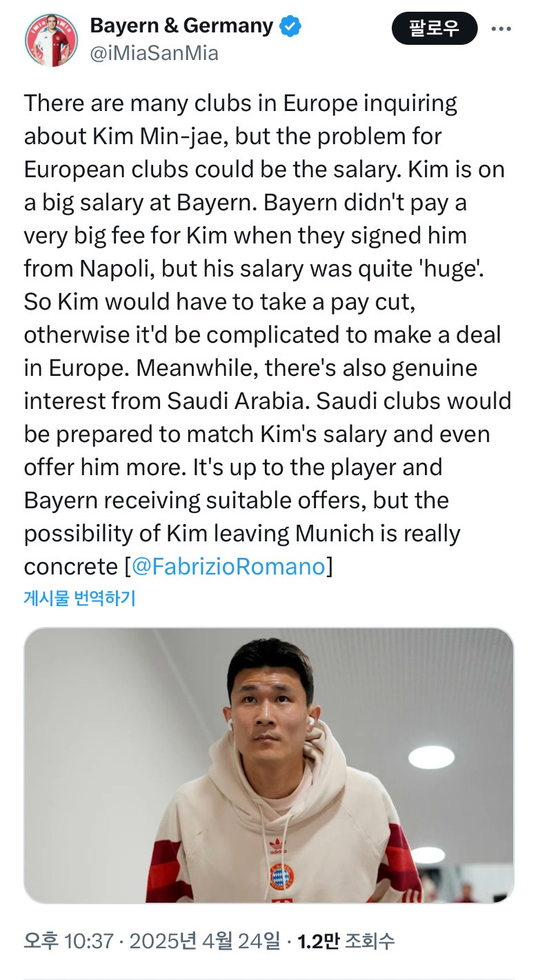Click the 오후 10:37 timestamp
The image size is (538, 980).
coord(68,940)
